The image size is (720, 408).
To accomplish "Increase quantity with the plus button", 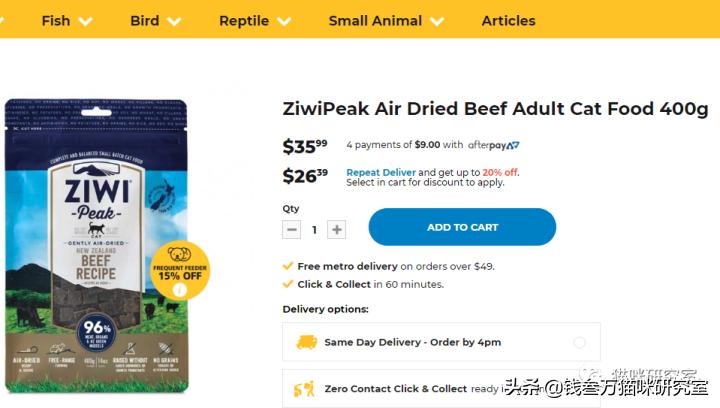I will click(337, 229).
